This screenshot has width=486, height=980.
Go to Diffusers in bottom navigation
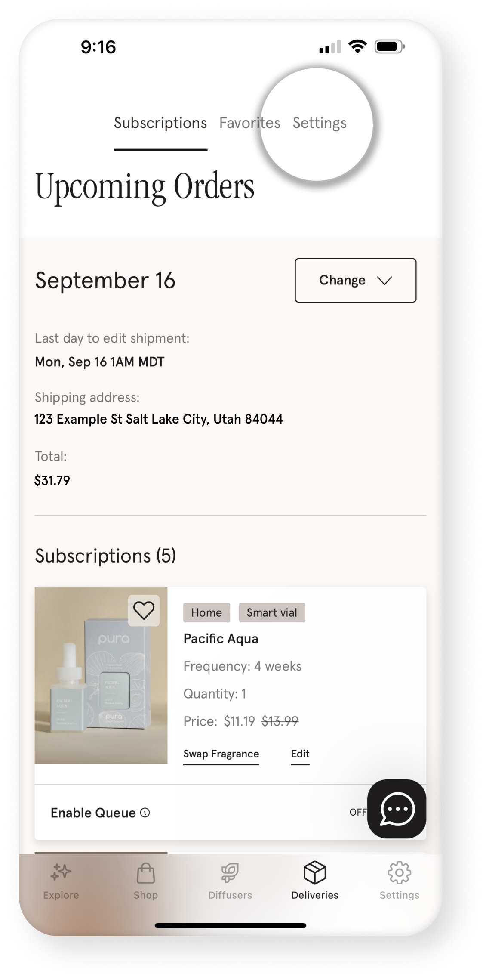(230, 873)
